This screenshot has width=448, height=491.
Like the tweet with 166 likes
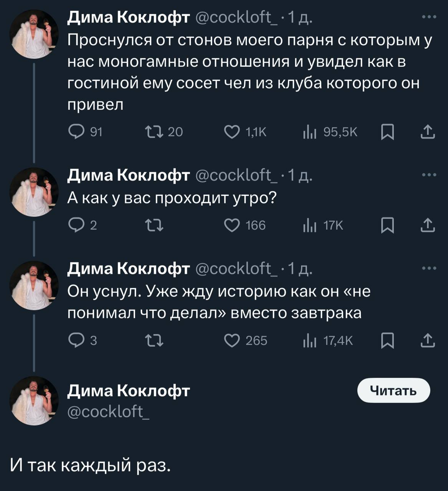click(232, 225)
